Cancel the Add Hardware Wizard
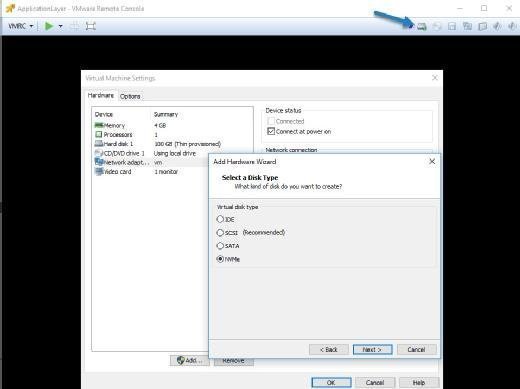Screen dimensions: 520x389 pos(416,349)
